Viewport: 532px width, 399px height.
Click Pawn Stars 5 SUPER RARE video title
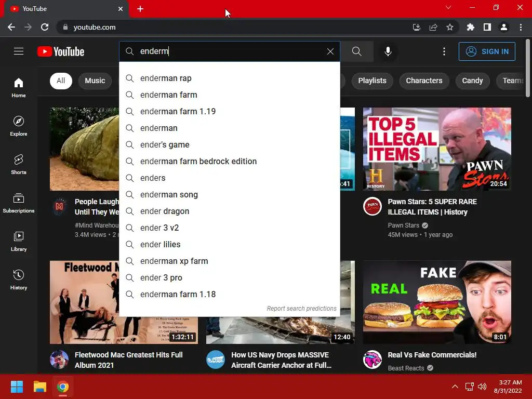(432, 207)
